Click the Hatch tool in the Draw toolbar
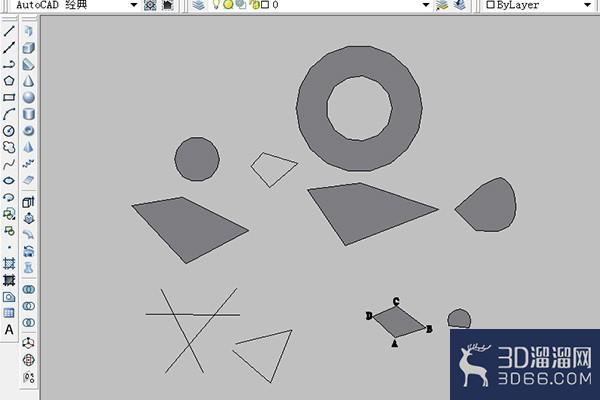Viewport: 600px width, 400px height. tap(9, 263)
